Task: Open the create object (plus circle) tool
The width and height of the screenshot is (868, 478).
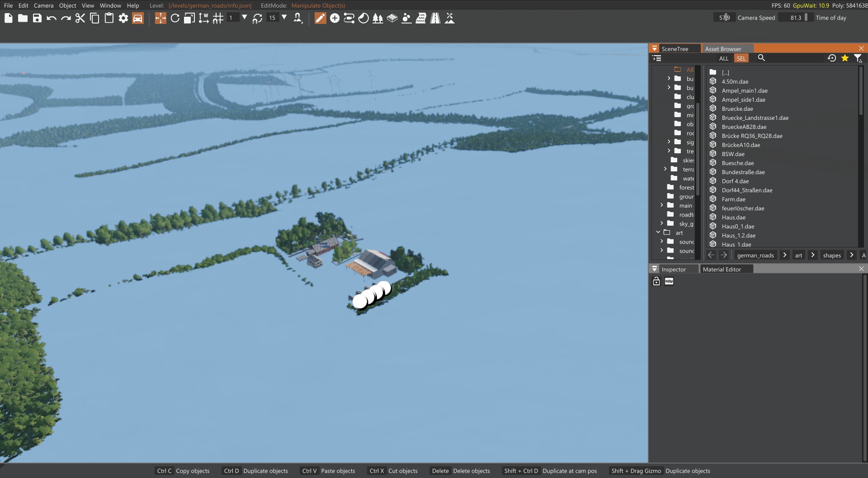Action: click(x=335, y=18)
